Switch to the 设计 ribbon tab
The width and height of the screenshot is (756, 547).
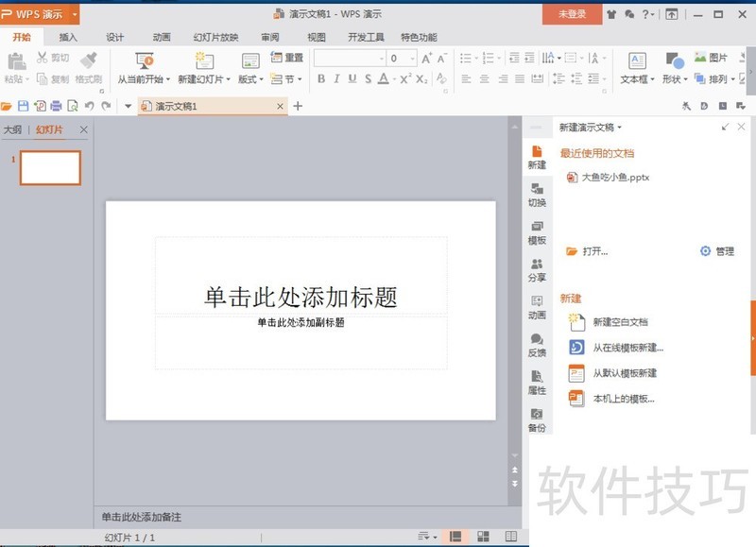click(114, 37)
